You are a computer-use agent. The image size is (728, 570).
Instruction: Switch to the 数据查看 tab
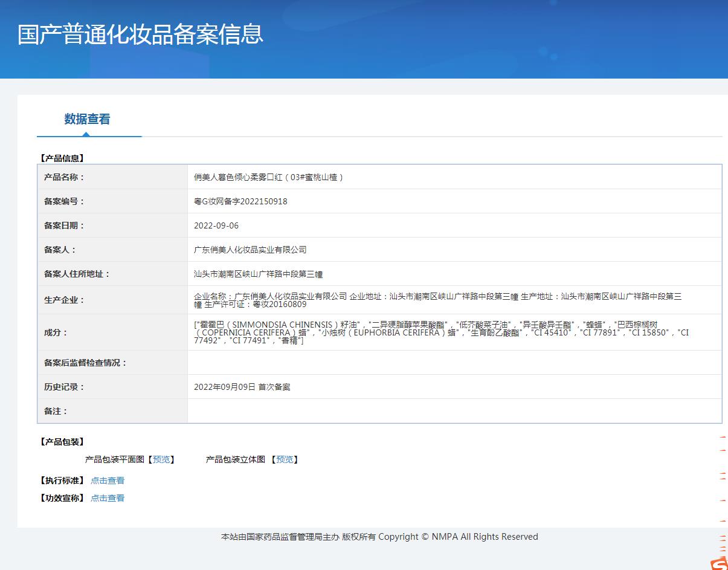pyautogui.click(x=88, y=120)
